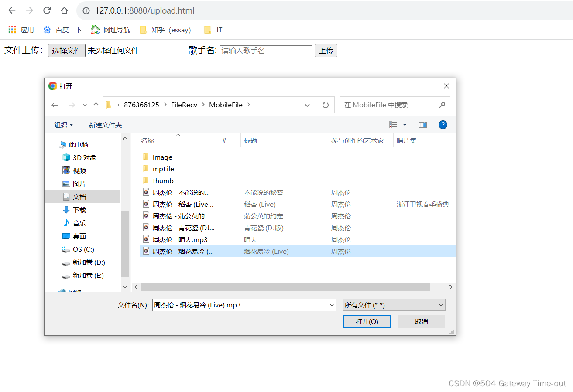Screen dimensions: 573x392
Task: Go back in the file dialog
Action: point(55,105)
